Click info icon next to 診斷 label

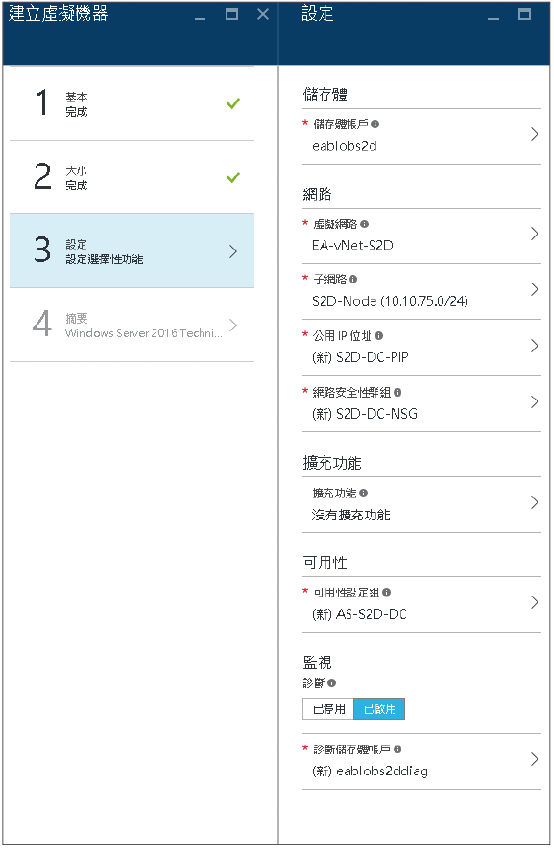click(x=332, y=683)
